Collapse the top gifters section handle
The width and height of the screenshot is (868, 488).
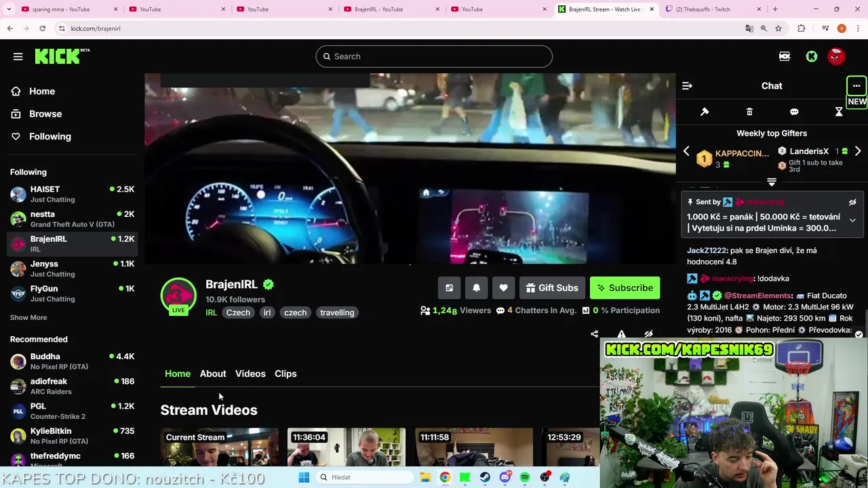[772, 182]
